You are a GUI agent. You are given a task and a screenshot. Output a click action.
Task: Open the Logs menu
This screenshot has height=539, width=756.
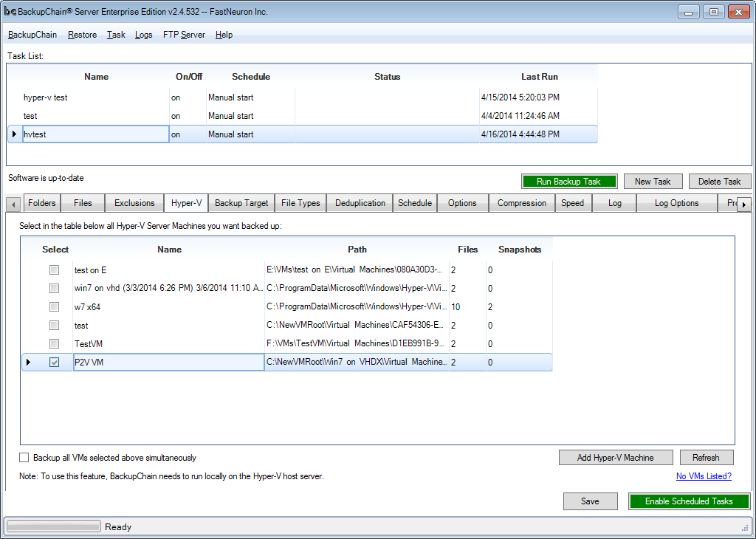(x=144, y=35)
